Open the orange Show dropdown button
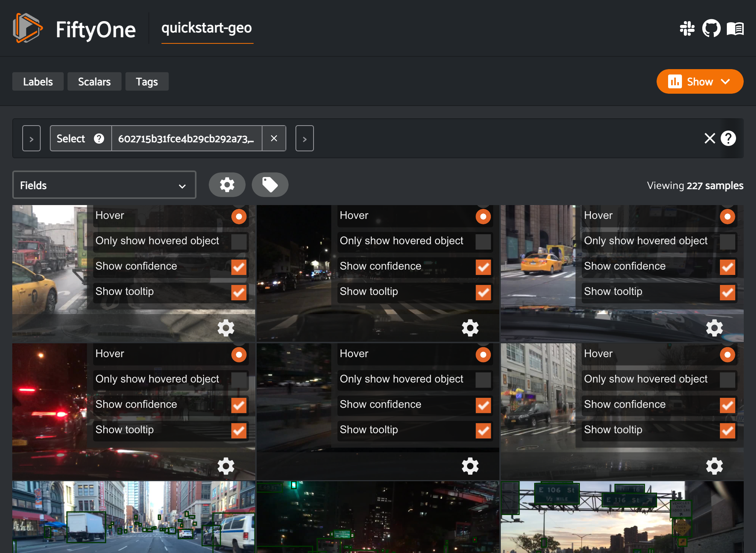The height and width of the screenshot is (553, 756). point(700,81)
